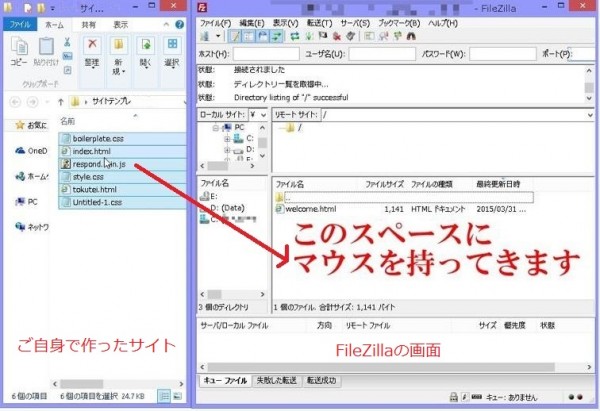Screen dimensions: 600x411
Task: Open the 転送(T) menu
Action: coord(319,23)
